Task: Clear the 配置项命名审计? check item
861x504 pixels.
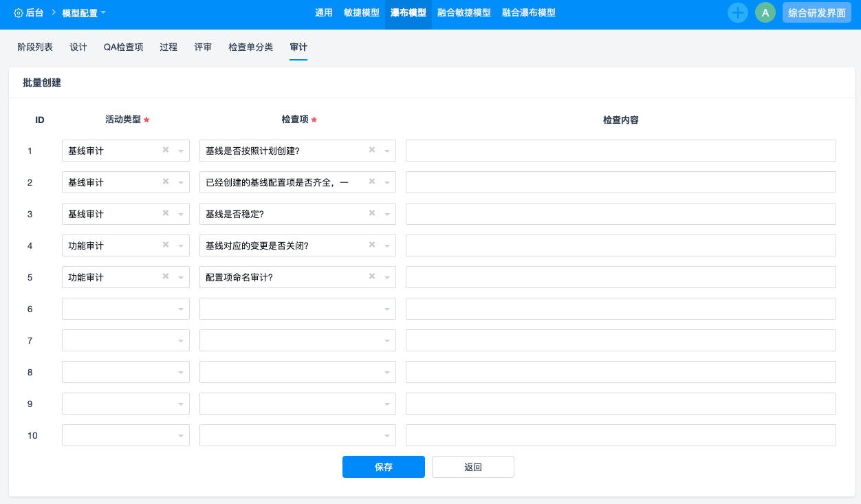Action: coord(372,276)
